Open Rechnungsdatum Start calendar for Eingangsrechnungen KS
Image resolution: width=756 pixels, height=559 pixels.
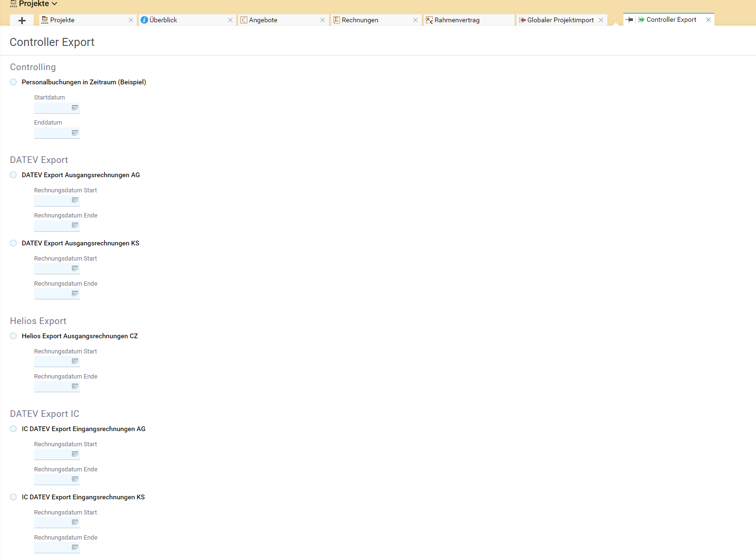pyautogui.click(x=75, y=523)
